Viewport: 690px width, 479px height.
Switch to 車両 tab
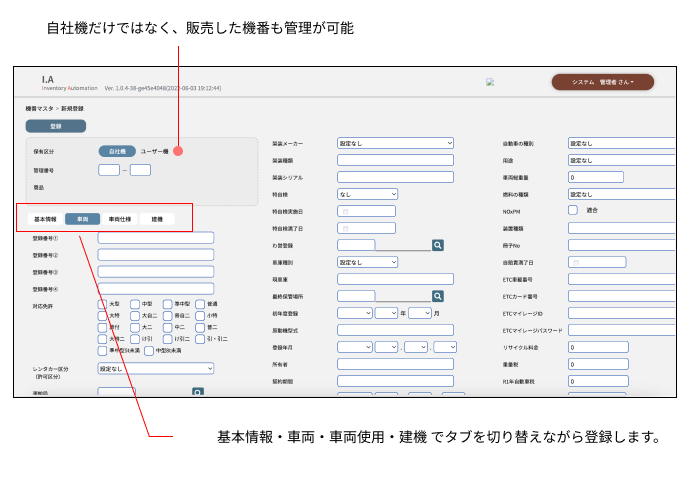pyautogui.click(x=82, y=219)
